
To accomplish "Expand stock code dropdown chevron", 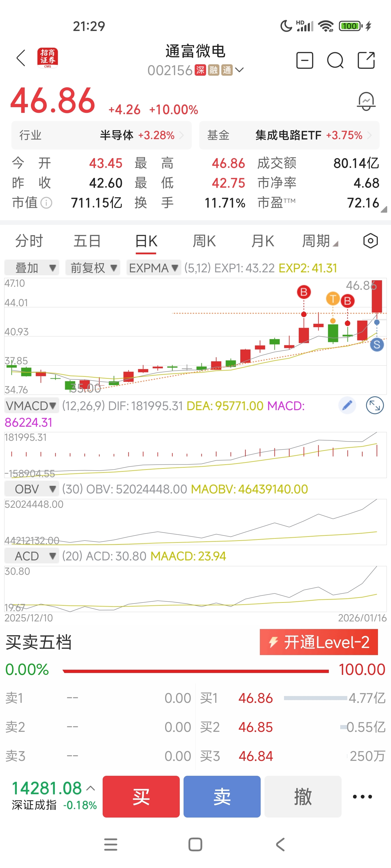I will coord(239,70).
